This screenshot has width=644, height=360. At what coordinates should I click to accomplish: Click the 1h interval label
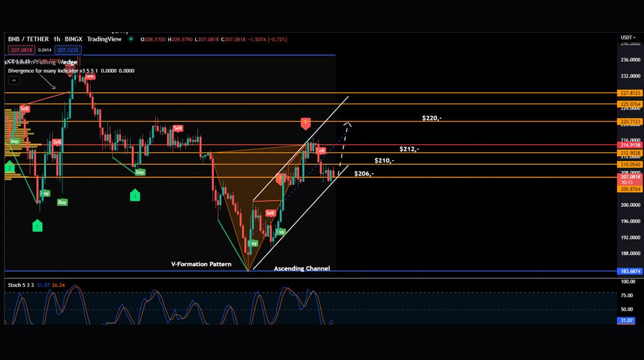(x=57, y=39)
